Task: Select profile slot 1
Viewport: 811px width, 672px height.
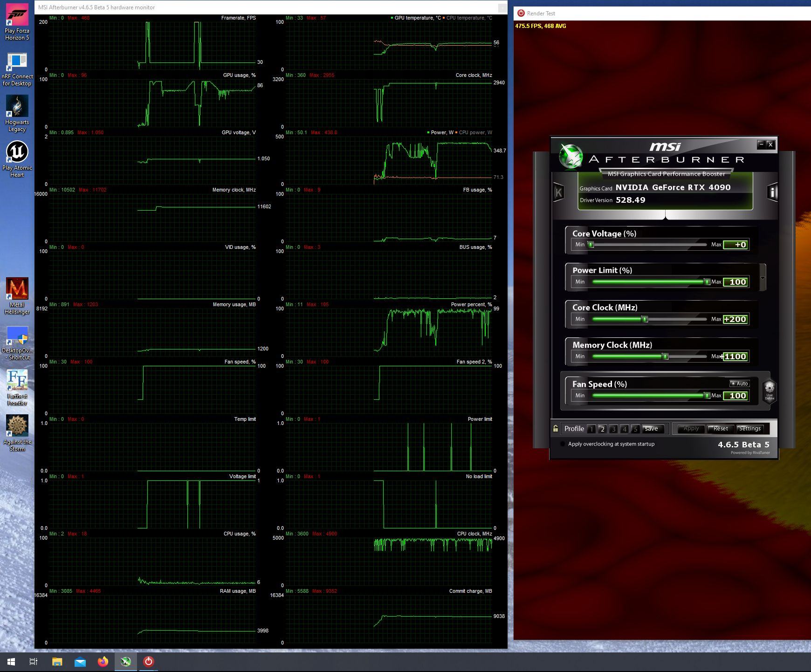Action: pyautogui.click(x=591, y=429)
